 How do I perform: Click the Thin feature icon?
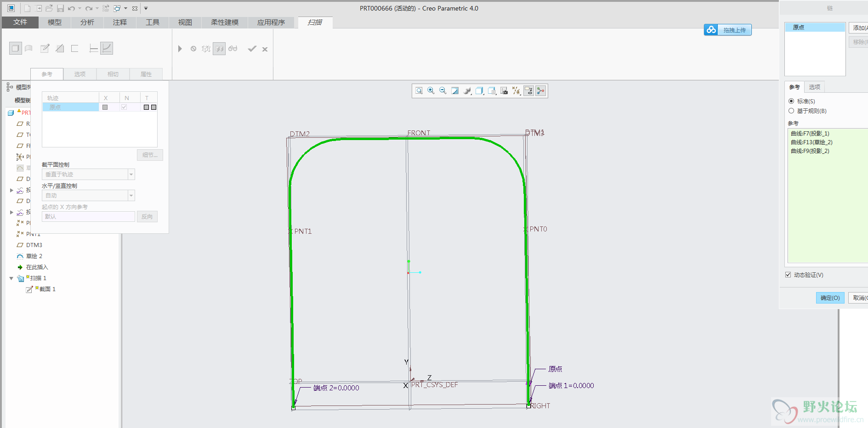(75, 48)
